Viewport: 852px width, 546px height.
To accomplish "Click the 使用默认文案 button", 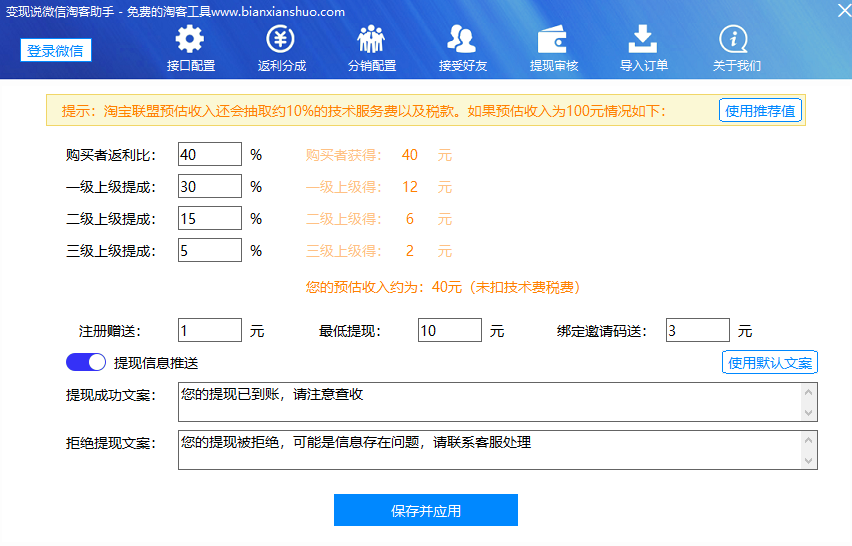I will point(770,362).
